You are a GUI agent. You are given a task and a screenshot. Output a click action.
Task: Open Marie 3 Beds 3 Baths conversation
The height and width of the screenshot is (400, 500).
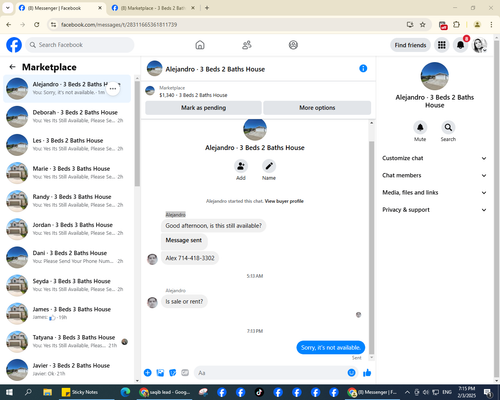[67, 173]
